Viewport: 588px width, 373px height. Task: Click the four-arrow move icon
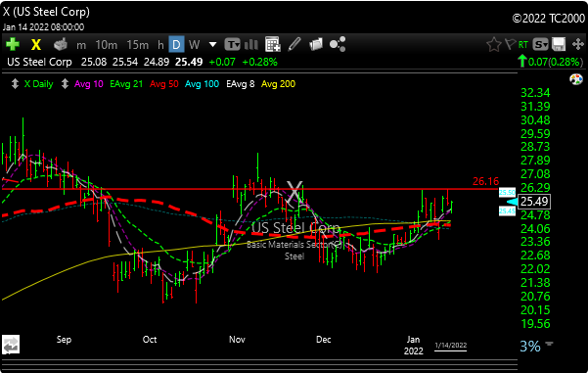click(578, 45)
